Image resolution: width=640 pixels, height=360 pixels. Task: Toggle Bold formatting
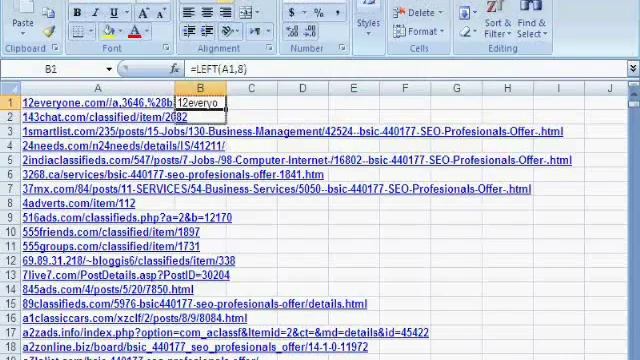(77, 13)
